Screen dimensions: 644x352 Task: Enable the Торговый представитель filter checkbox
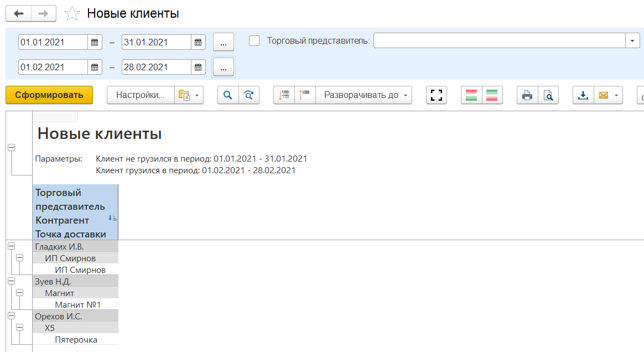pyautogui.click(x=255, y=41)
